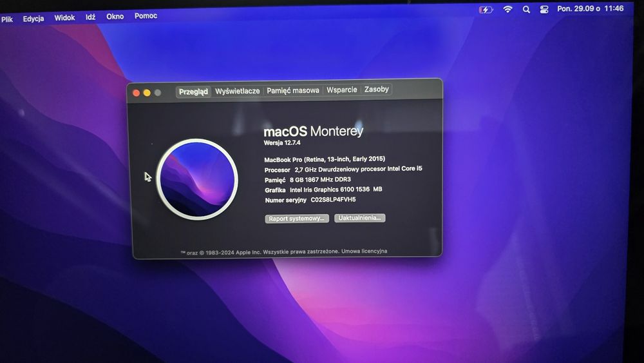Switch to the Zasoby tab

(x=377, y=89)
